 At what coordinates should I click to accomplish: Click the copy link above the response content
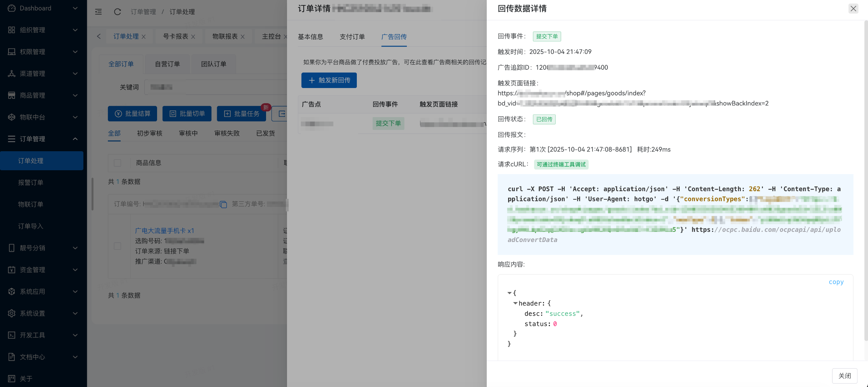pyautogui.click(x=836, y=282)
